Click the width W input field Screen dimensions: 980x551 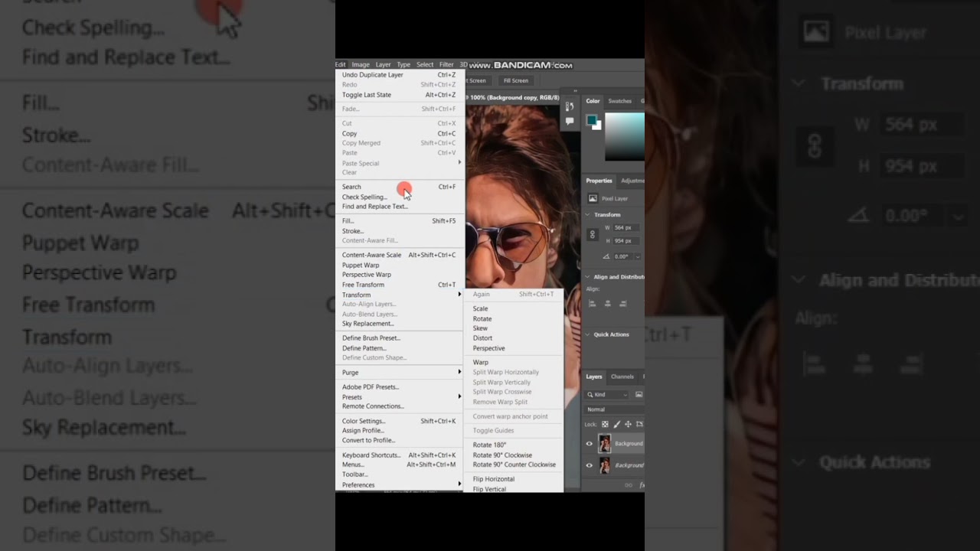(x=627, y=228)
